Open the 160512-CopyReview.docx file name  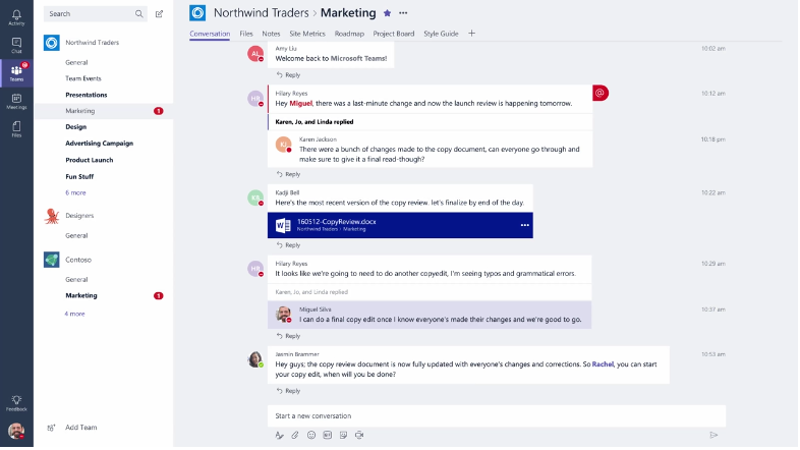(x=337, y=222)
